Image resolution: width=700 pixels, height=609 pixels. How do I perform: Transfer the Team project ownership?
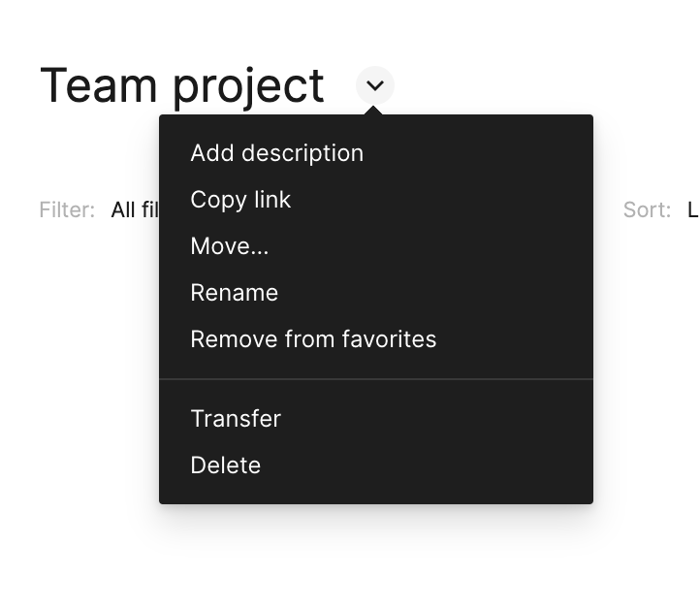click(x=236, y=419)
